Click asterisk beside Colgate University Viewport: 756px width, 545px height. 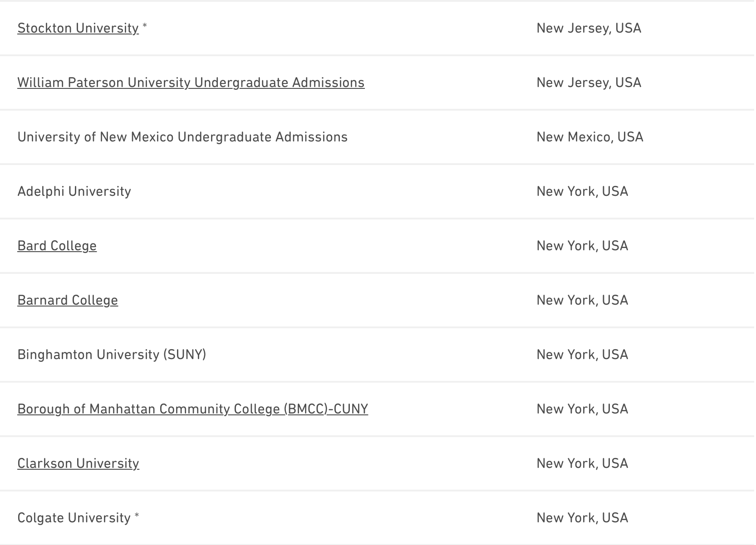coord(137,516)
